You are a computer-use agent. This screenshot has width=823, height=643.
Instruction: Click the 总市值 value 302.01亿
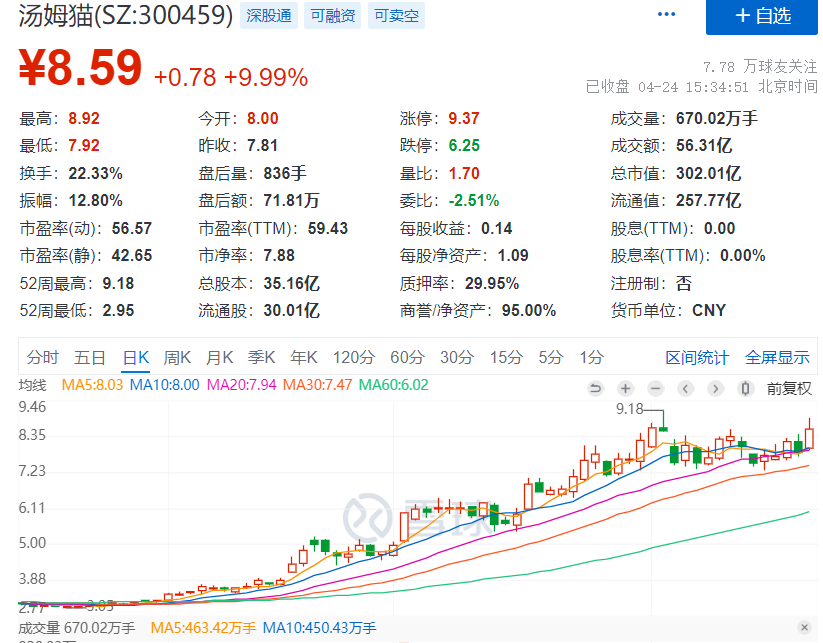pyautogui.click(x=709, y=173)
